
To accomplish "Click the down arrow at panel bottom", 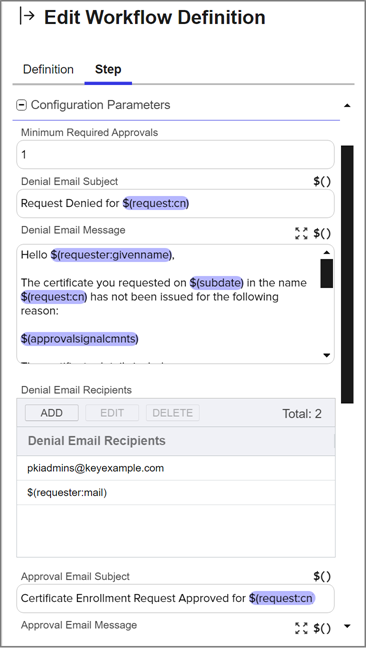I will tap(347, 626).
